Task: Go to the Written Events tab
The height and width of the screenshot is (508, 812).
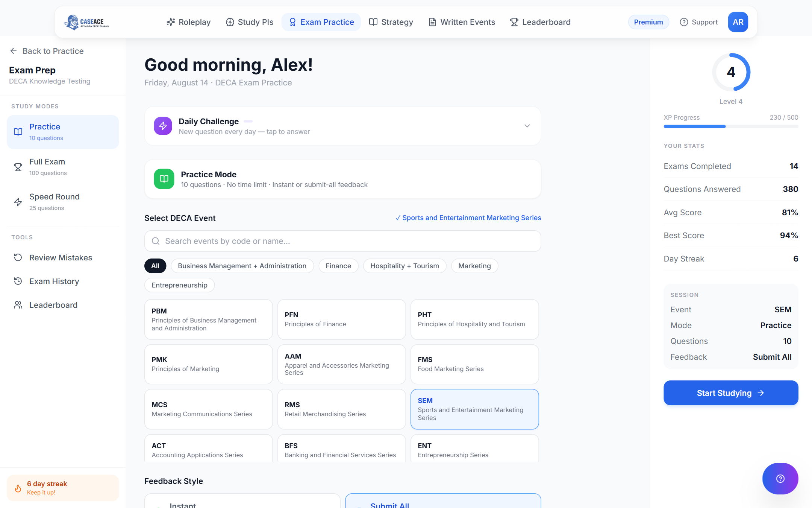Action: tap(462, 22)
